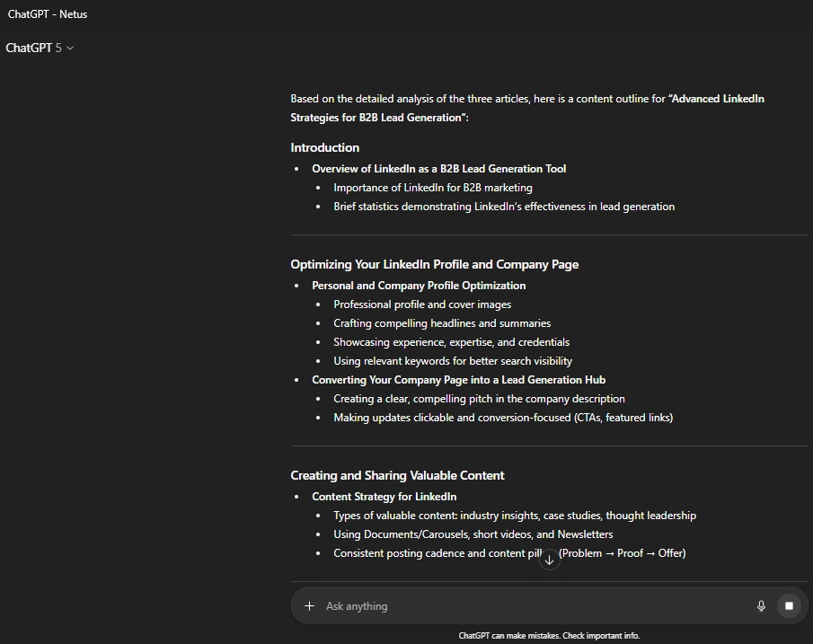Activate the microphone voice input icon
Viewport: 813px width, 644px height.
[761, 606]
